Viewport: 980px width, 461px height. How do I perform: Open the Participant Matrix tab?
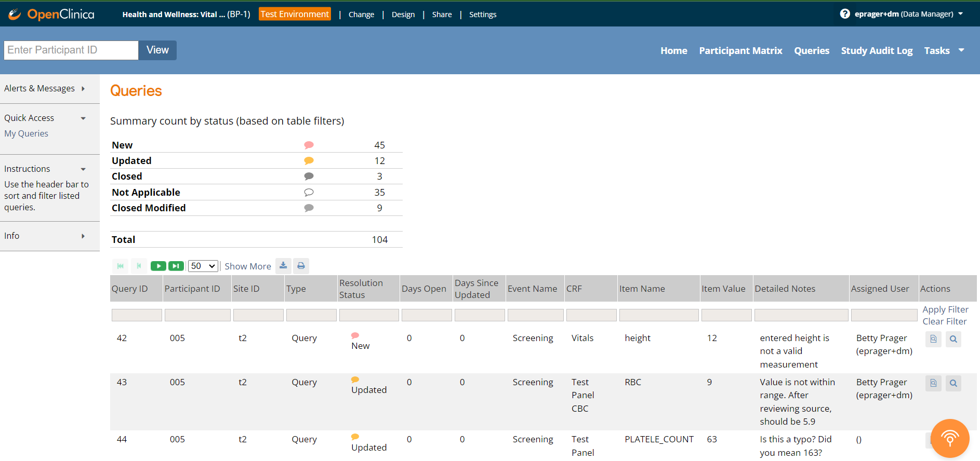pos(740,50)
